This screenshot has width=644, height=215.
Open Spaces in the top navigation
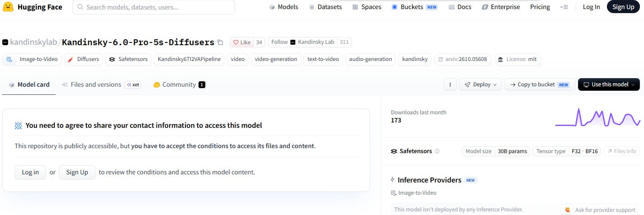click(x=367, y=7)
